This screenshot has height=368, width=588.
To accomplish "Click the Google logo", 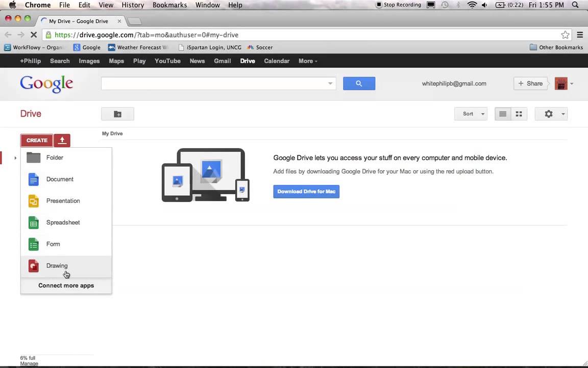I will tap(46, 84).
